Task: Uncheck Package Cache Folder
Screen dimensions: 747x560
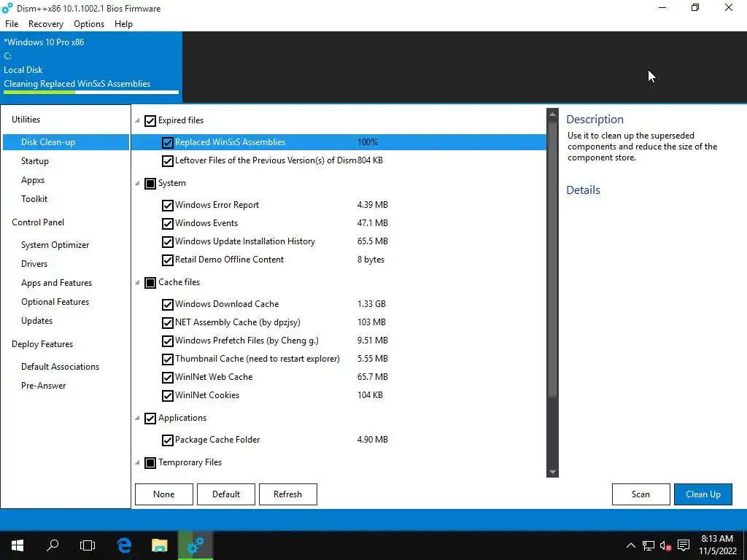Action: [x=167, y=440]
